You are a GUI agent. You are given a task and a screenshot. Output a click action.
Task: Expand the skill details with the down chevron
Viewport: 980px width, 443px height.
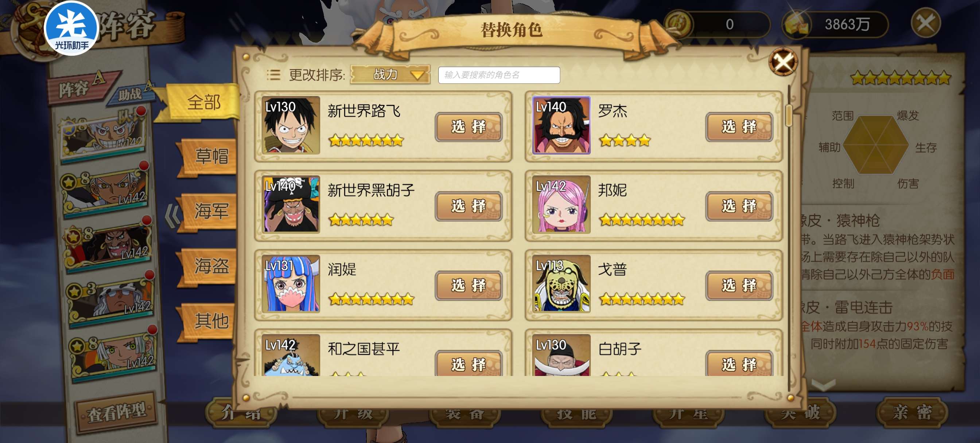824,384
